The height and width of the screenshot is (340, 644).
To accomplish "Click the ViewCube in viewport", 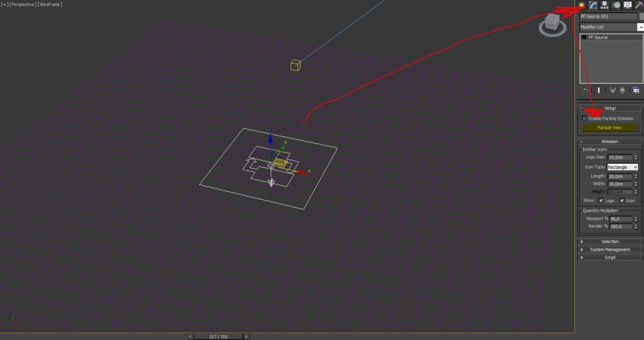I will tap(552, 24).
